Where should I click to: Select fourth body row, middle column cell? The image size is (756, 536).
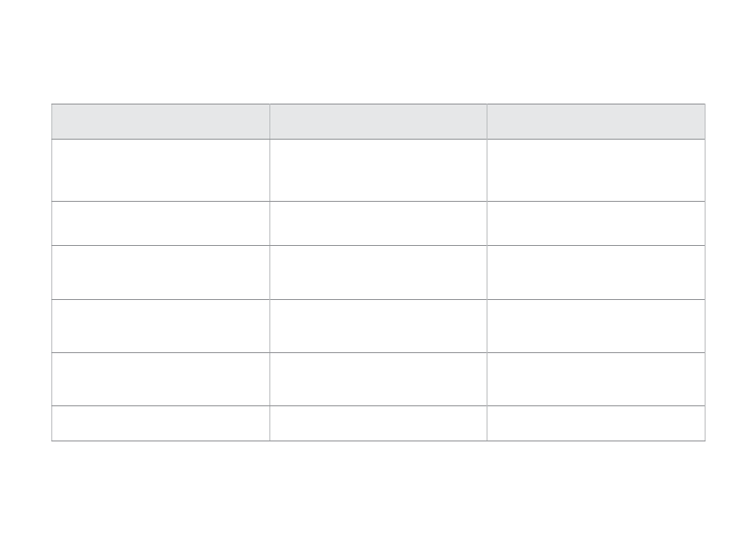378,326
